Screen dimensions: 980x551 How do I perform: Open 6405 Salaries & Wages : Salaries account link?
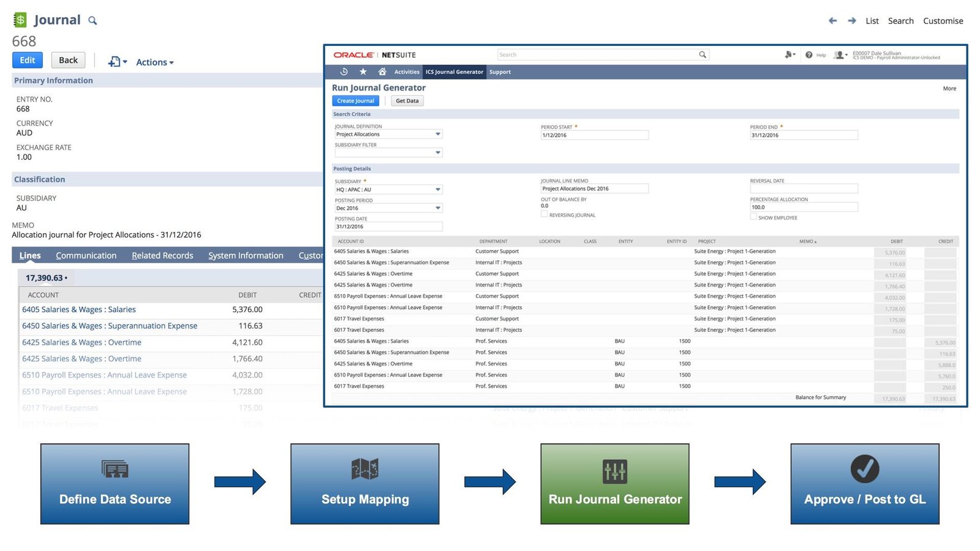coord(79,310)
